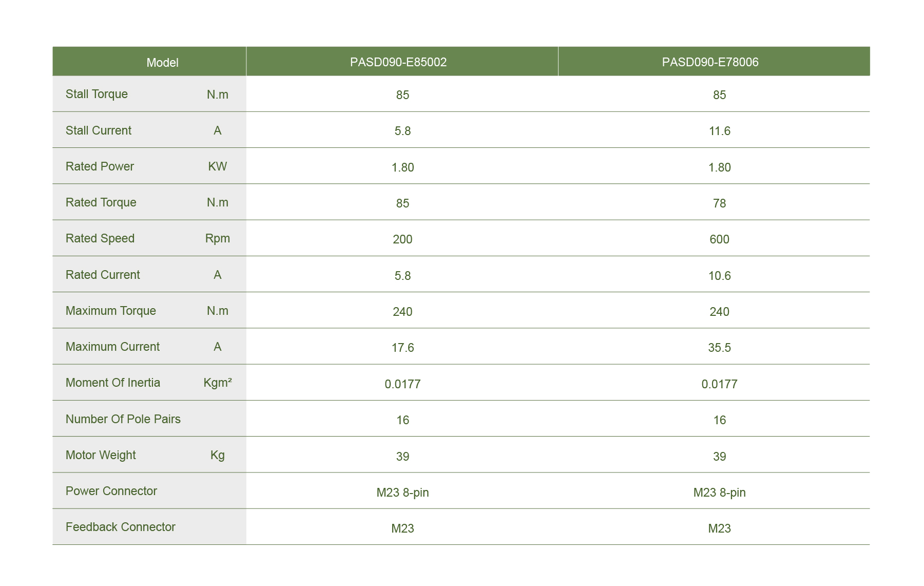Click the Rated Speed value 200
924x586 pixels.
(x=402, y=239)
